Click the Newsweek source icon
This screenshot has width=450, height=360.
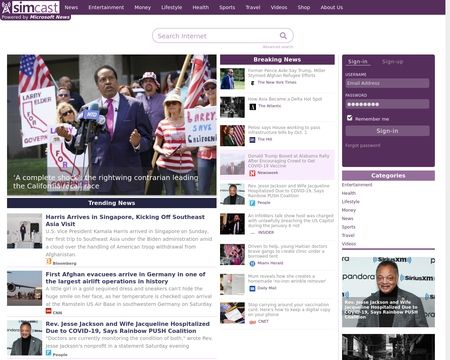tap(252, 173)
